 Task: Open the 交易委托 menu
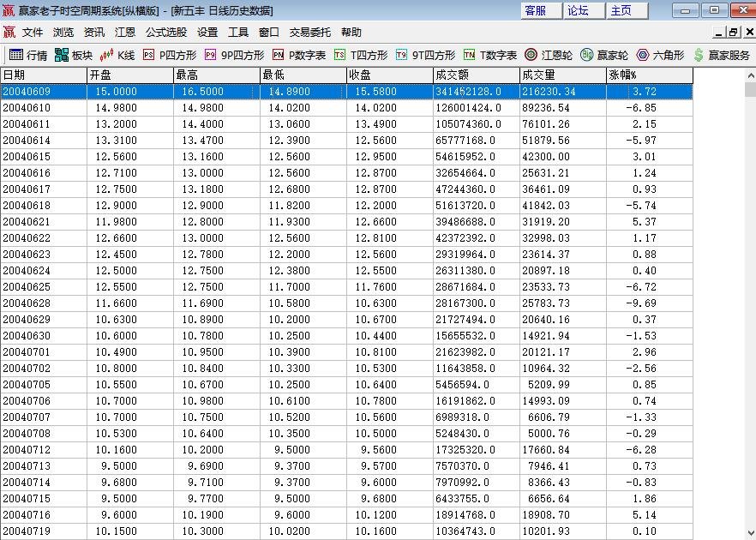pos(310,33)
